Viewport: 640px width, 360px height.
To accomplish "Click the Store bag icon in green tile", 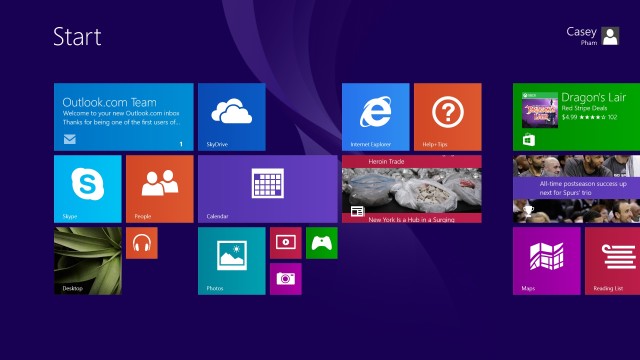I will tap(529, 140).
